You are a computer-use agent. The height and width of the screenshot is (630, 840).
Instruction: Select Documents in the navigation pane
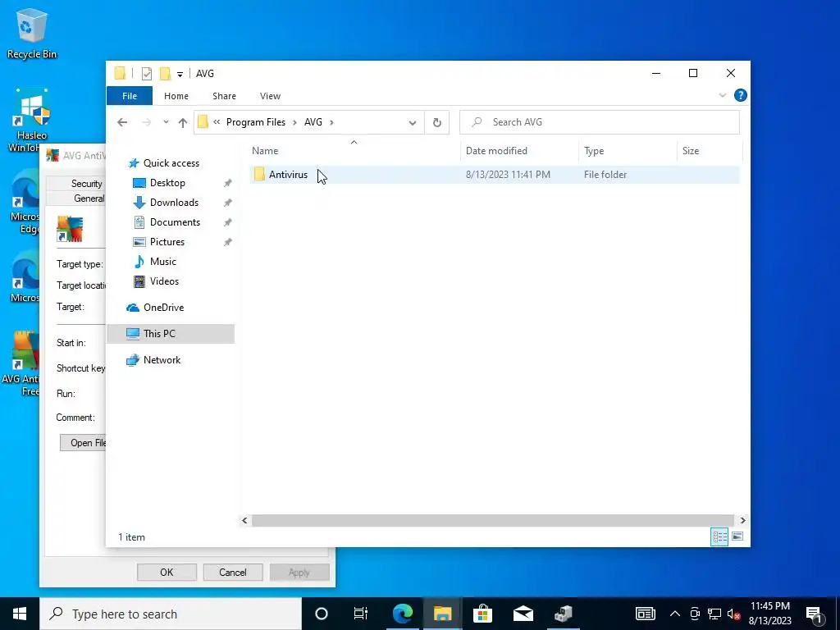pos(175,222)
